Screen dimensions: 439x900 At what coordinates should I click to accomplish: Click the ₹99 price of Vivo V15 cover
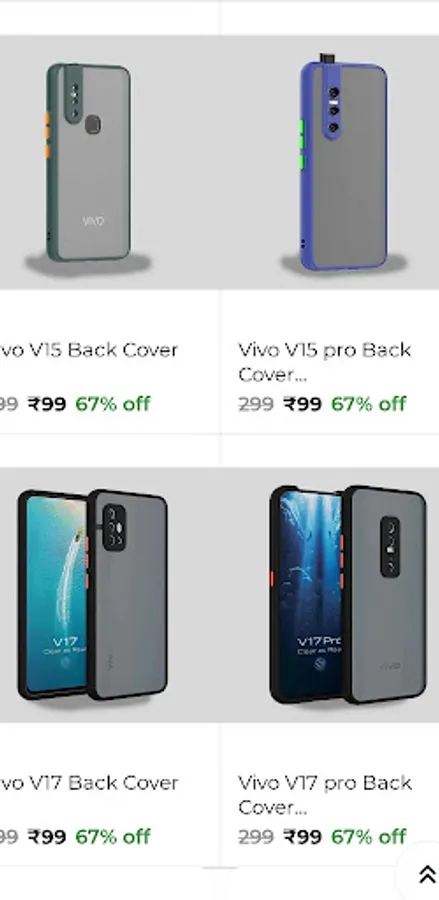click(47, 404)
